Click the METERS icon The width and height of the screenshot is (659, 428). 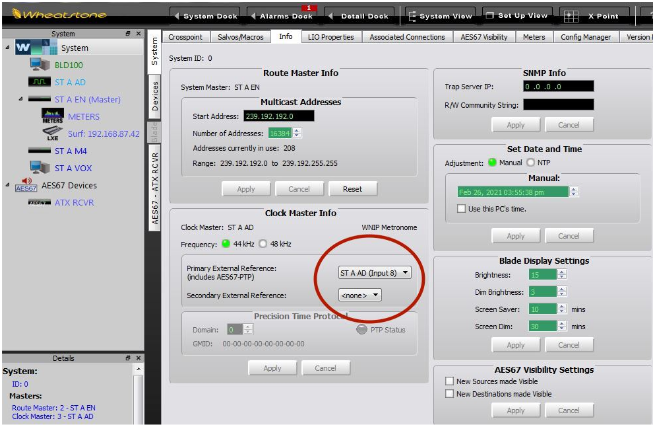53,116
